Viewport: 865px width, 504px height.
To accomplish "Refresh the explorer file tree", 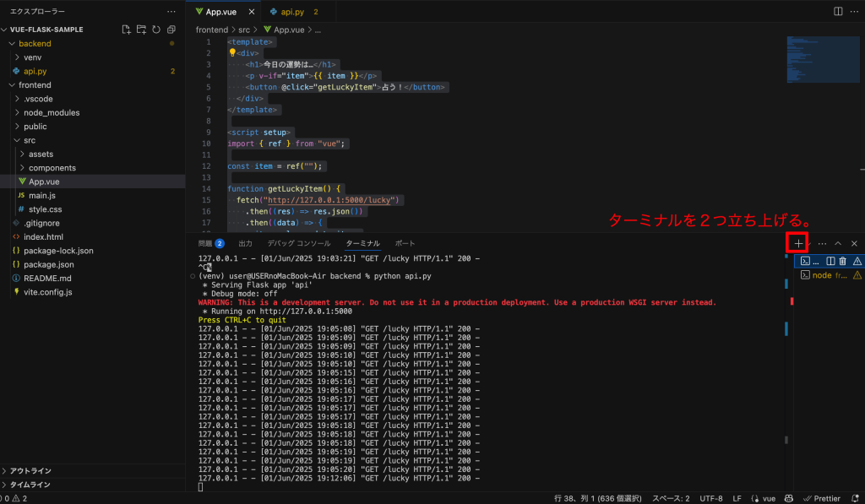I will [156, 30].
